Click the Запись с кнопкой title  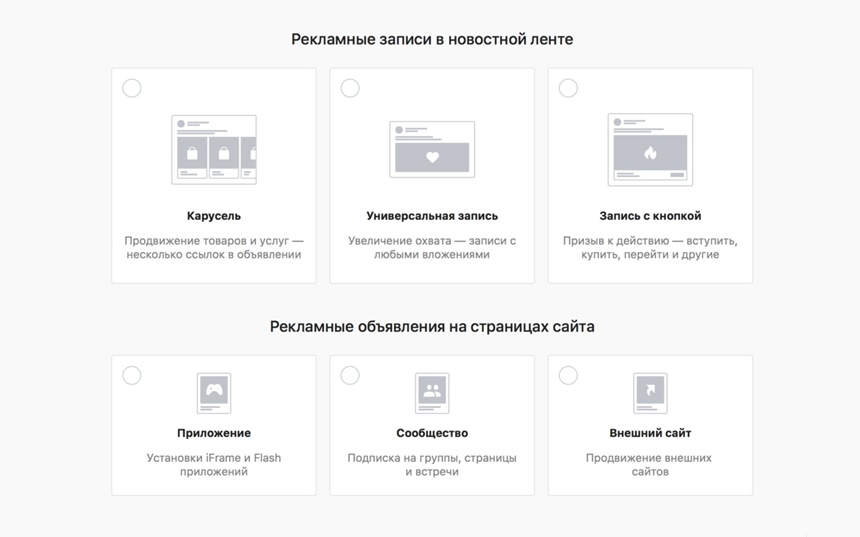[650, 216]
